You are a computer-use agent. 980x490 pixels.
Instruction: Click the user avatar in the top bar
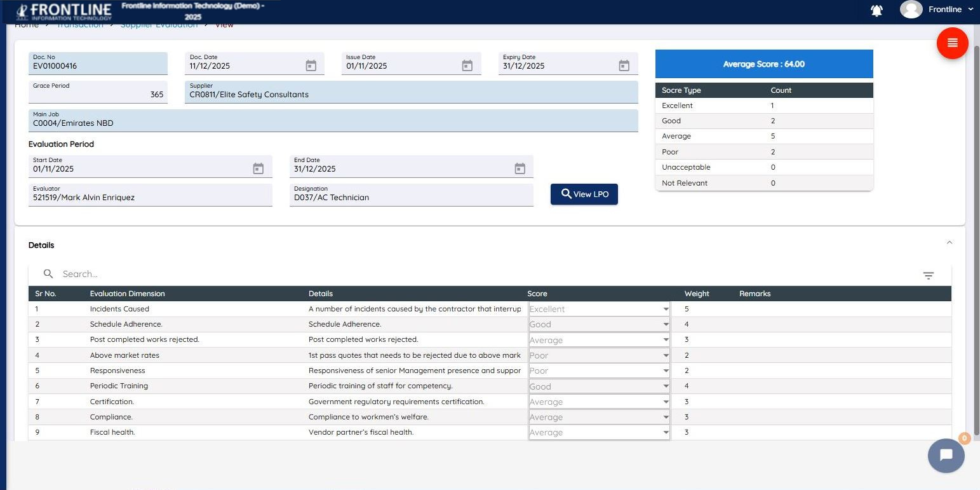911,10
